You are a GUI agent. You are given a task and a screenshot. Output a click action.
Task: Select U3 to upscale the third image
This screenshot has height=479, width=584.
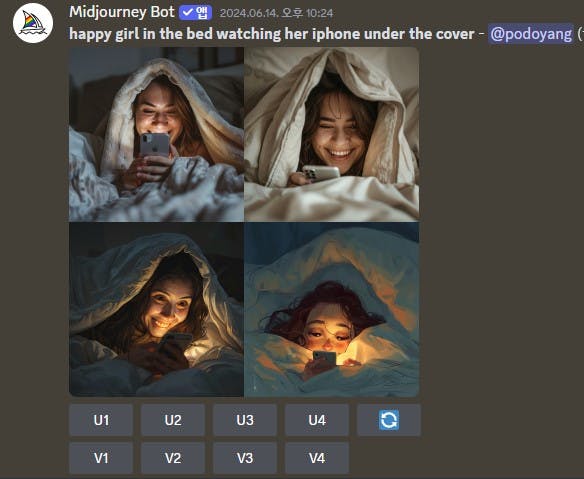(x=245, y=420)
